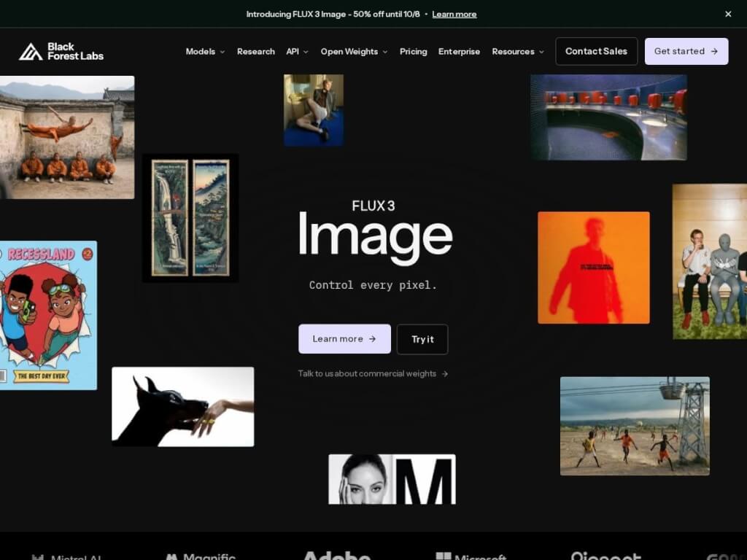747x560 pixels.
Task: Go to the Pricing page
Action: pyautogui.click(x=413, y=52)
